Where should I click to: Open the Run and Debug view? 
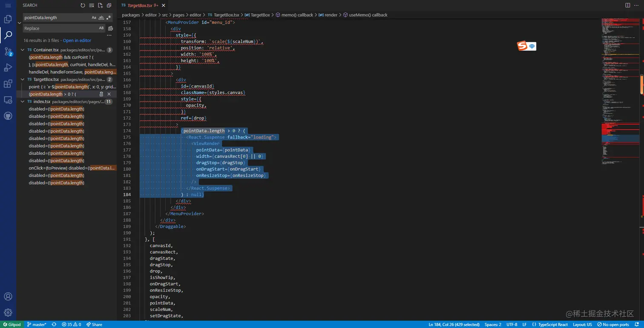pos(8,68)
